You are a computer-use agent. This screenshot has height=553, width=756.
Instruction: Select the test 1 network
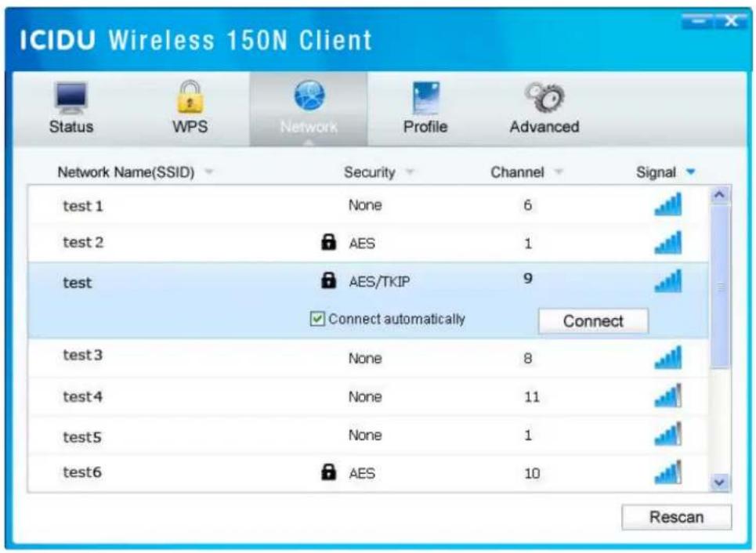click(x=368, y=205)
